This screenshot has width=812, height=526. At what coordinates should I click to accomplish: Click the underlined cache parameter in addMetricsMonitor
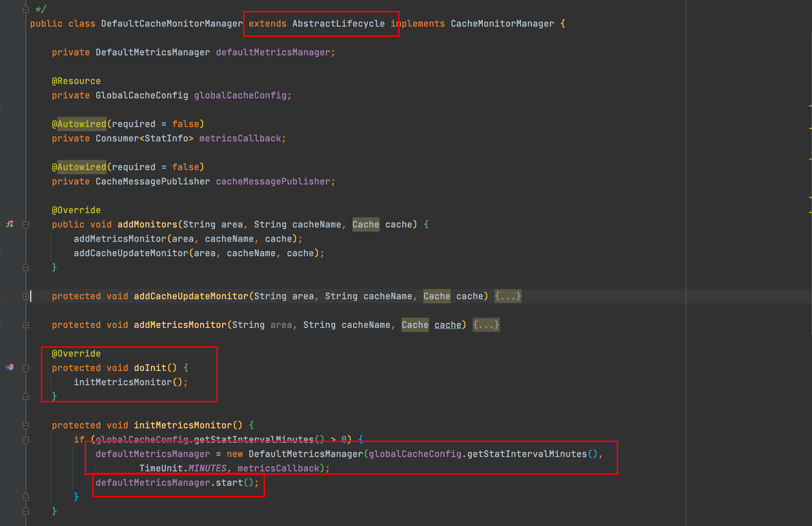point(448,325)
